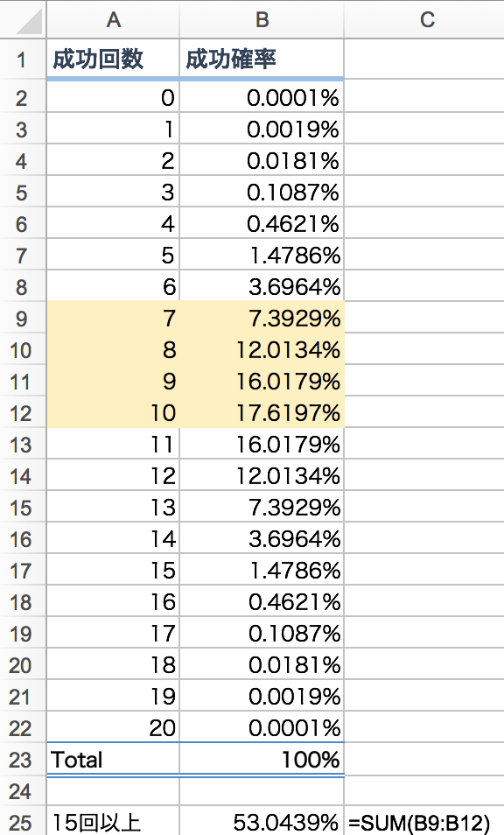The width and height of the screenshot is (504, 835).
Task: Click cell containing 53.0439%
Action: 262,822
